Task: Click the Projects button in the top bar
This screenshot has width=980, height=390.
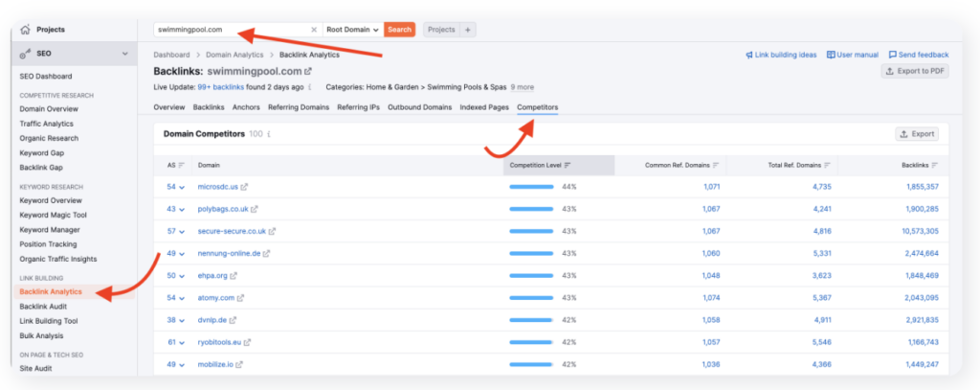Action: pos(442,30)
